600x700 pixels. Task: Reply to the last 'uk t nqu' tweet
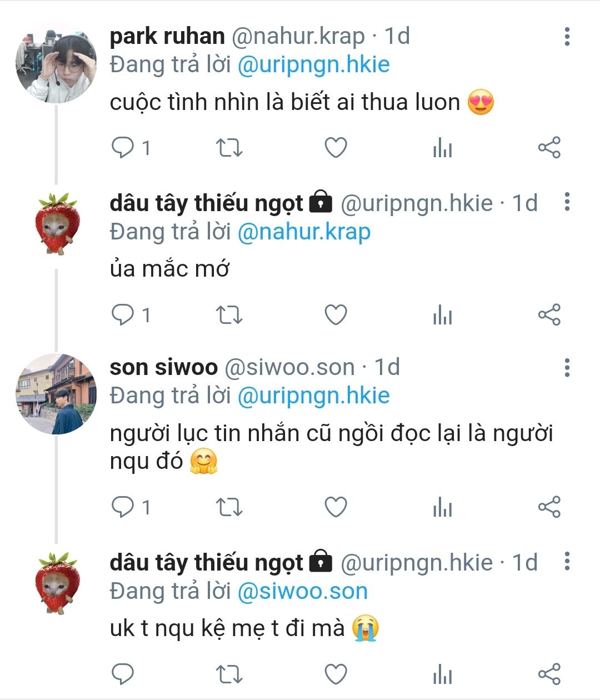point(123,674)
